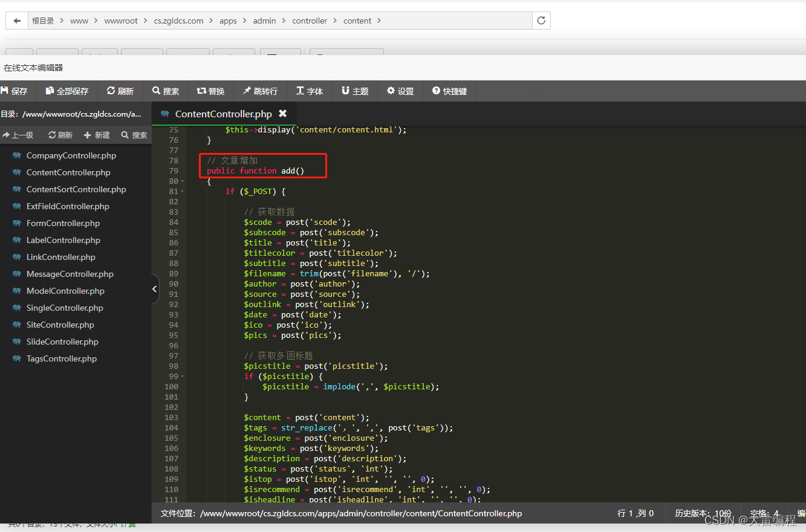Show the 快捷键 shortcut keys help
The image size is (806, 532).
coord(450,91)
